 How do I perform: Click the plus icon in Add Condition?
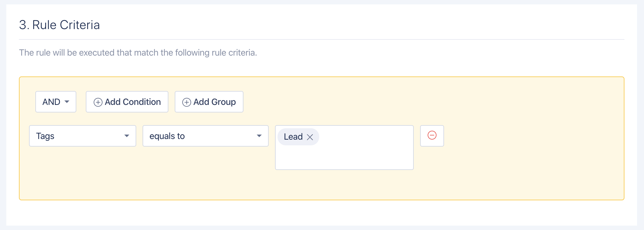pyautogui.click(x=98, y=102)
